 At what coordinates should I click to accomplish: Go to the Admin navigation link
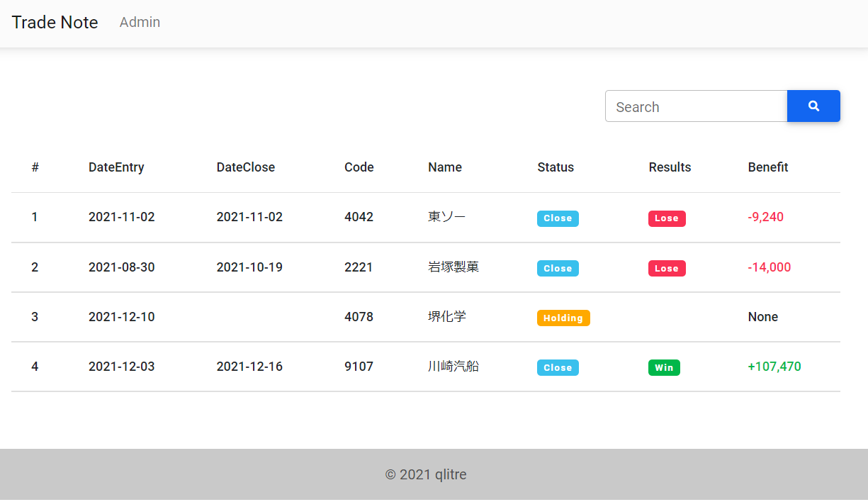pos(140,22)
